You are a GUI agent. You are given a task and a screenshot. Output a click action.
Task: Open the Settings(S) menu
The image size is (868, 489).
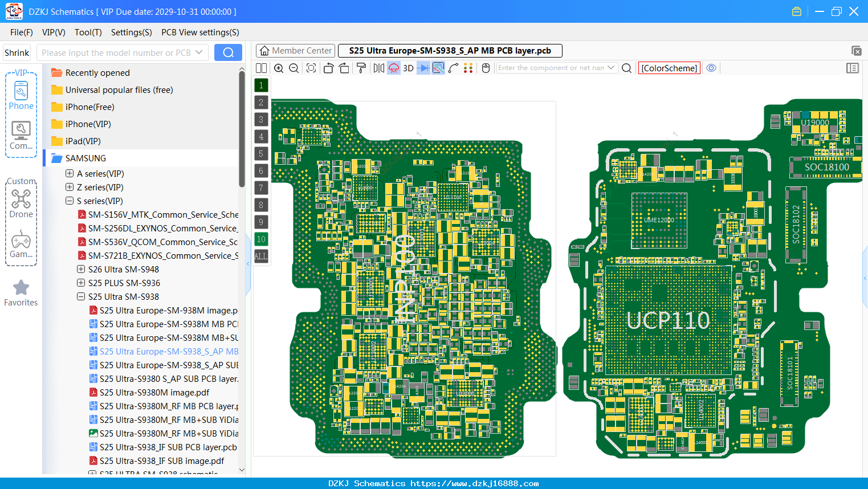coord(132,32)
